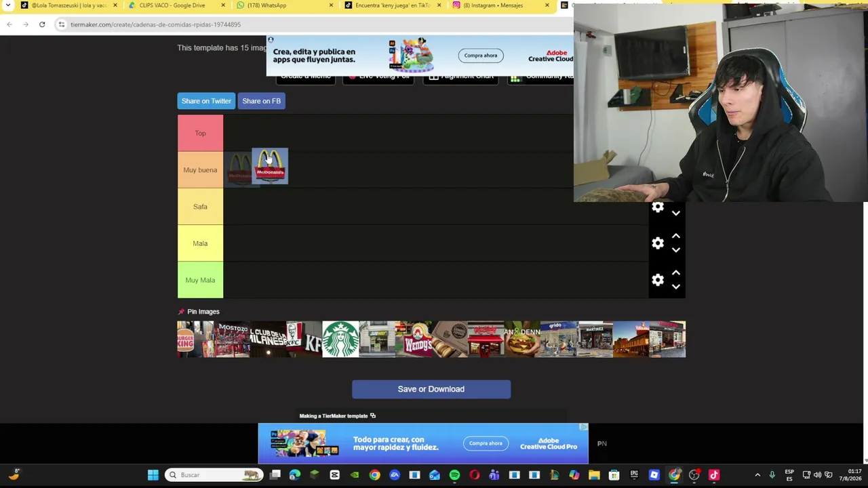Image resolution: width=868 pixels, height=488 pixels.
Task: Switch to the WhatsApp tab
Action: click(x=279, y=5)
